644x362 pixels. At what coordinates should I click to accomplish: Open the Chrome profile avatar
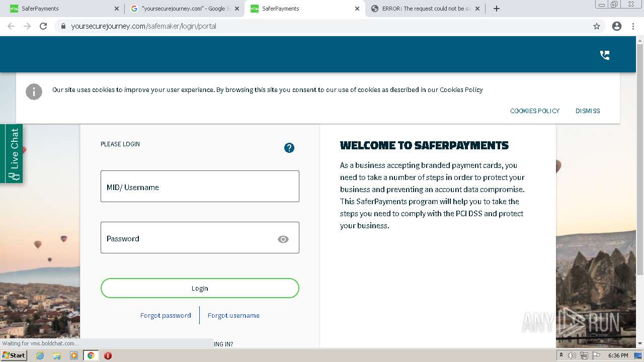(617, 26)
